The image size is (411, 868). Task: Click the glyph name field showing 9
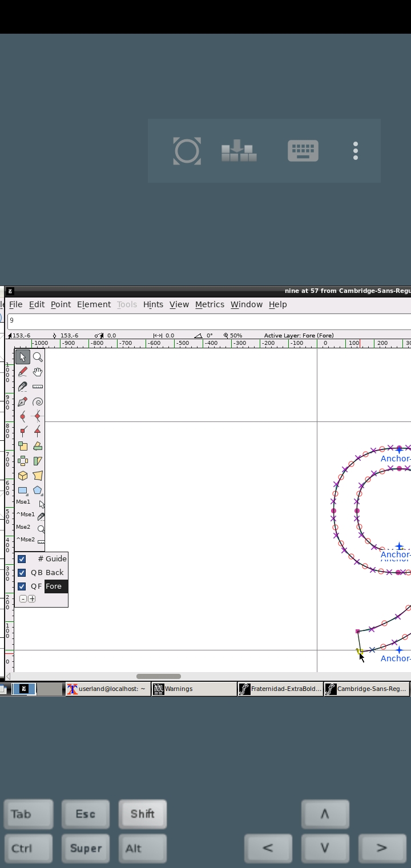tap(209, 320)
